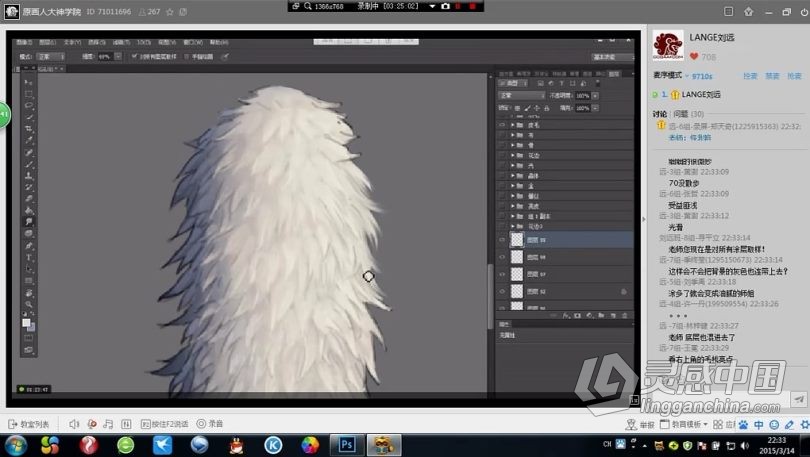This screenshot has width=810, height=457.
Task: Open the 3D(D) menu
Action: pos(144,42)
